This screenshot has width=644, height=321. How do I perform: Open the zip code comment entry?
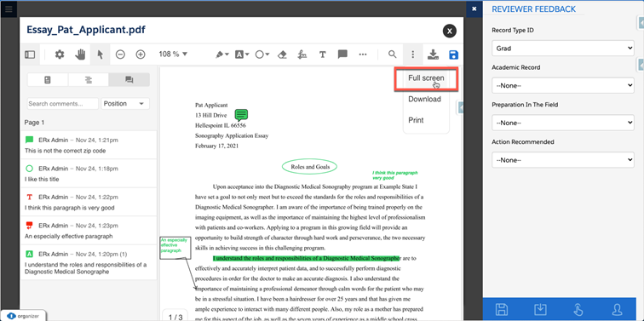pos(89,145)
